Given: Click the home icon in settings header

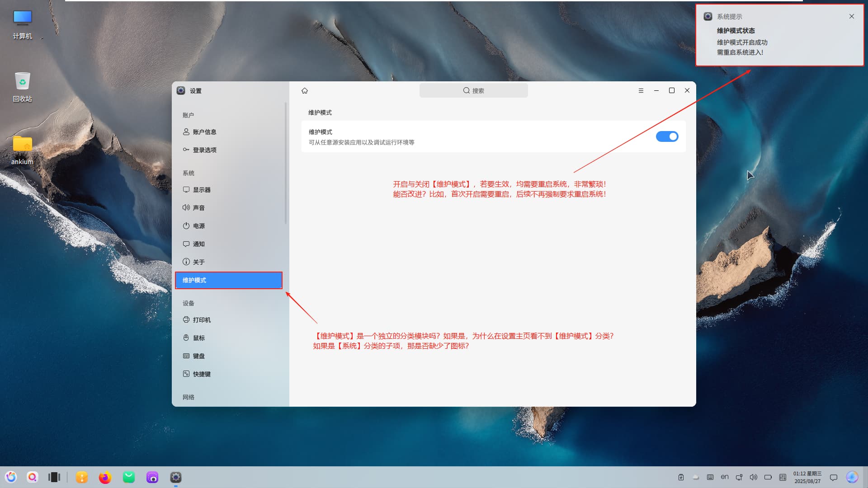Looking at the screenshot, I should click(305, 91).
